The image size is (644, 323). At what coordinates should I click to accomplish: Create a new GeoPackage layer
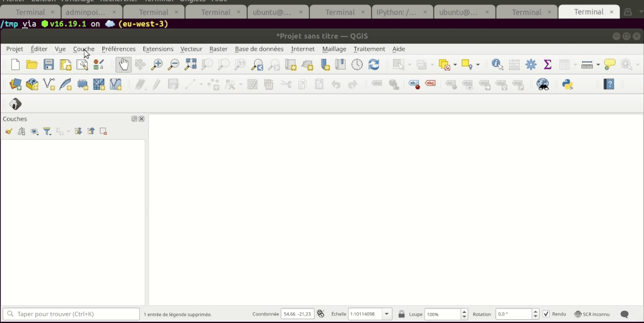tap(32, 84)
